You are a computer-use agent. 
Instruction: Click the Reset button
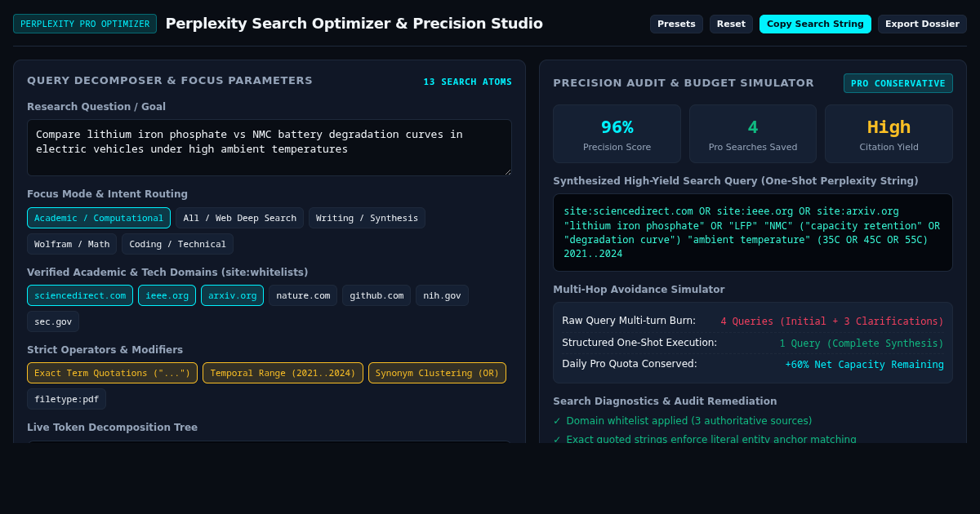click(731, 24)
